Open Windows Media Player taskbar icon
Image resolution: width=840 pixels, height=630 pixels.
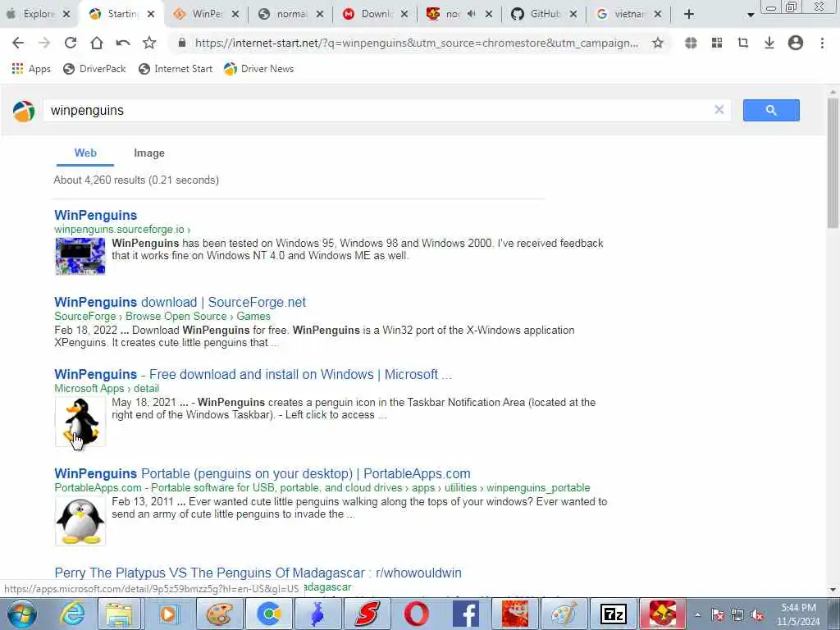pyautogui.click(x=168, y=614)
